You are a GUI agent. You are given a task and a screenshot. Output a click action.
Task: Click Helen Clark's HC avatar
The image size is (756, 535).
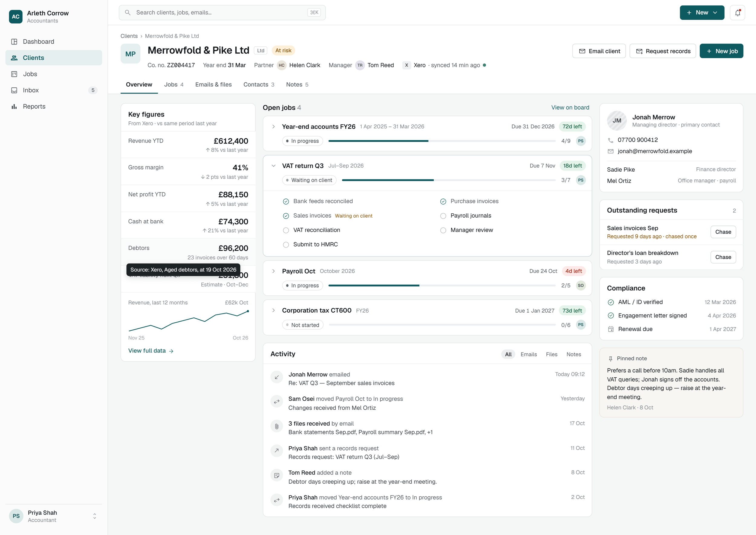(282, 65)
